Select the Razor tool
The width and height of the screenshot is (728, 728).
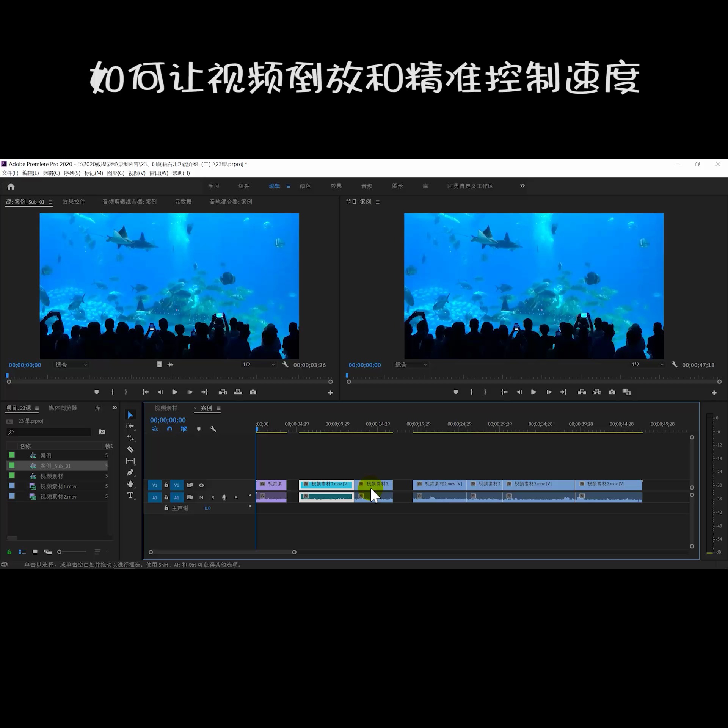coord(130,449)
